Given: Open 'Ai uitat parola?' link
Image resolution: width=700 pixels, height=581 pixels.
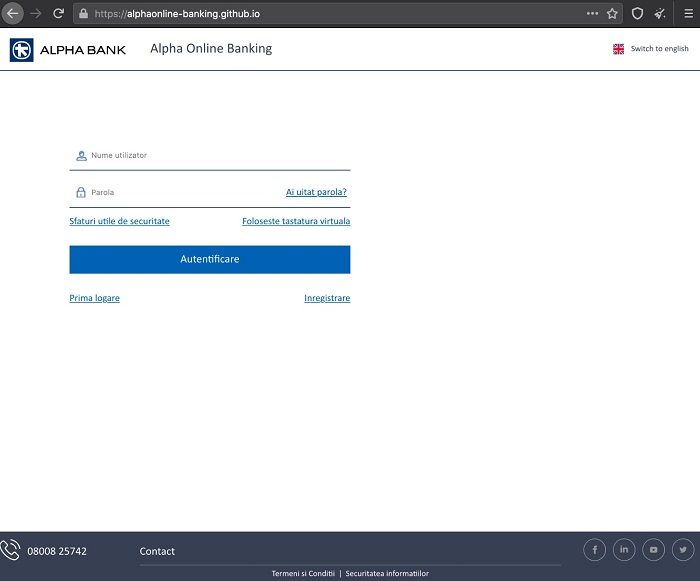Looking at the screenshot, I should 316,192.
